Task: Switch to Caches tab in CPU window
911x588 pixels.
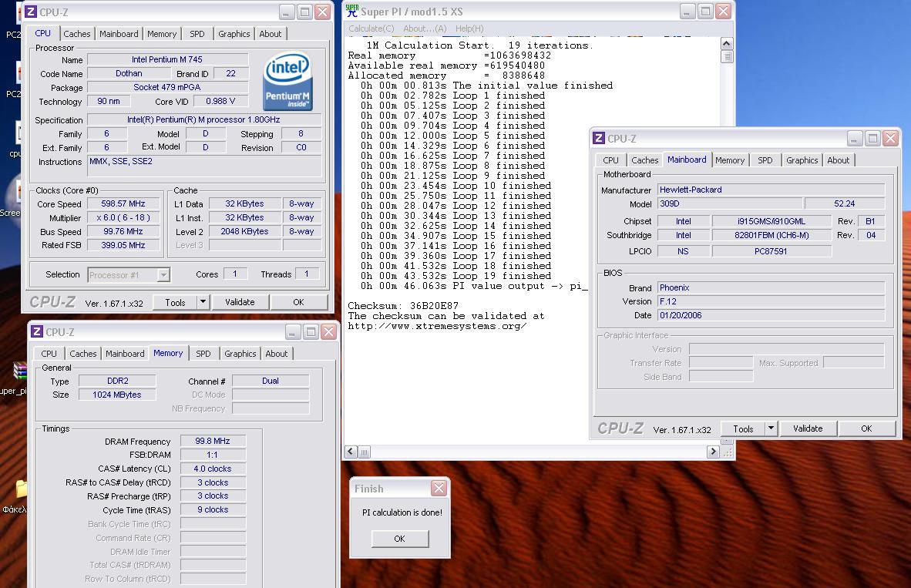Action: (77, 34)
